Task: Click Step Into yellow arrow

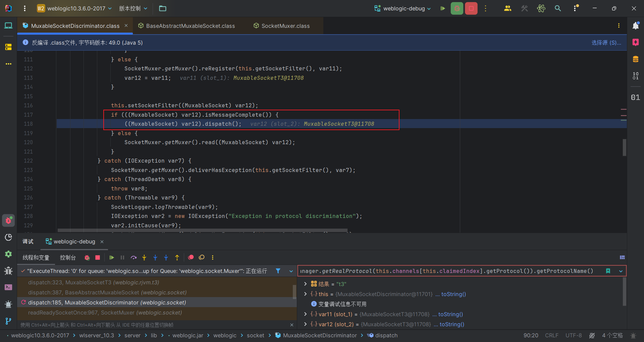Action: 144,258
